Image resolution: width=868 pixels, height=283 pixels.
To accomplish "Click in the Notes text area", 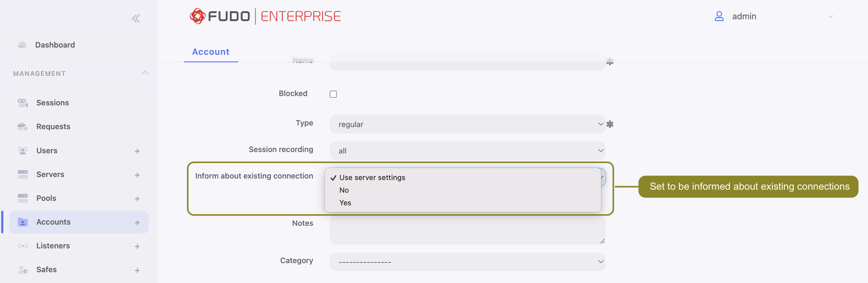I will pyautogui.click(x=467, y=231).
